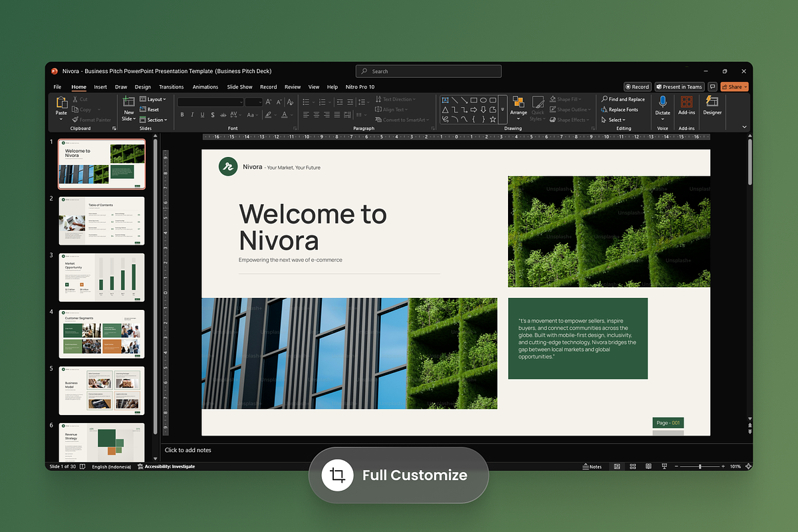Click the Clear All Formatting icon
Screen dimensions: 798x532
click(x=290, y=102)
